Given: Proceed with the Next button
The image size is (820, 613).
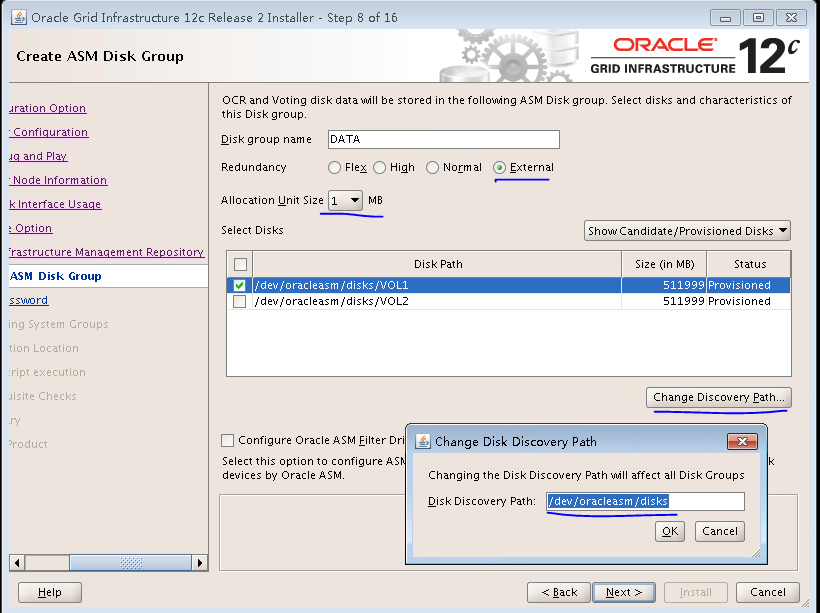Looking at the screenshot, I should [624, 592].
